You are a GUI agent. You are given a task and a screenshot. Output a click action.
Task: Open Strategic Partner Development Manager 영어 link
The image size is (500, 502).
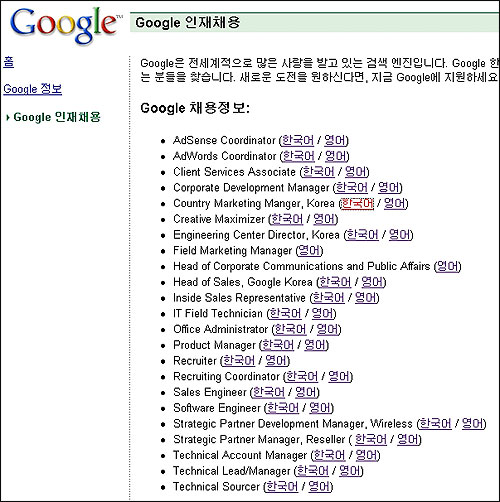(x=473, y=424)
